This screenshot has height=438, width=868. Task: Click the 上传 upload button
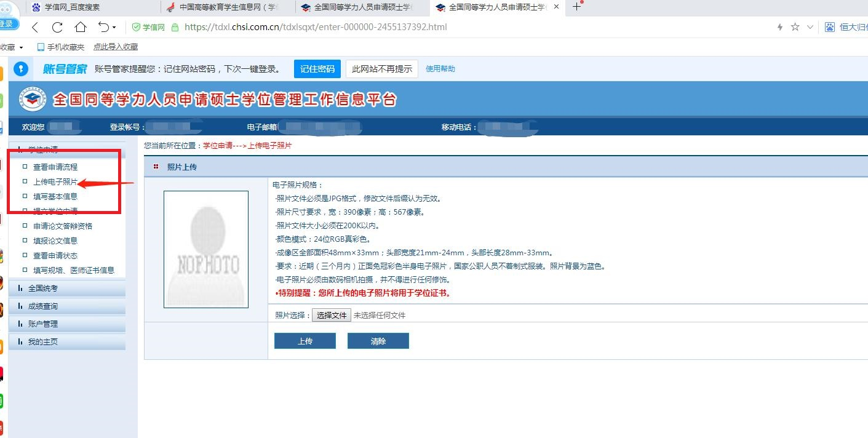pos(305,340)
